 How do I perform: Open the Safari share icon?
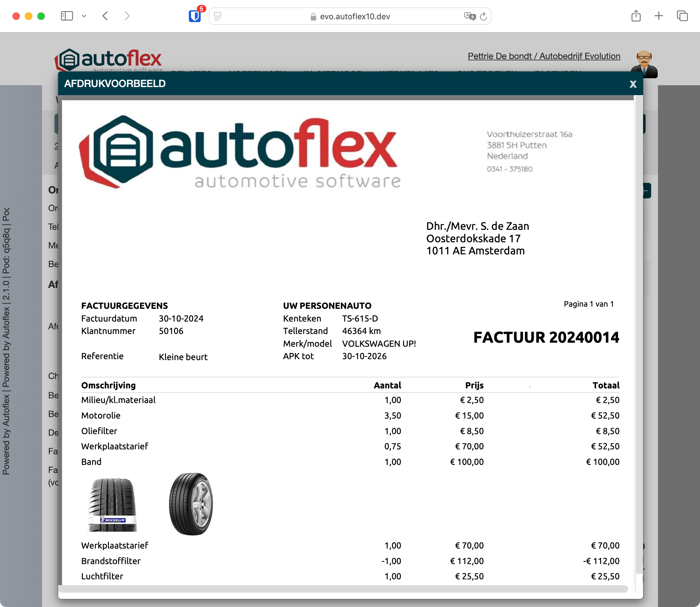click(636, 16)
